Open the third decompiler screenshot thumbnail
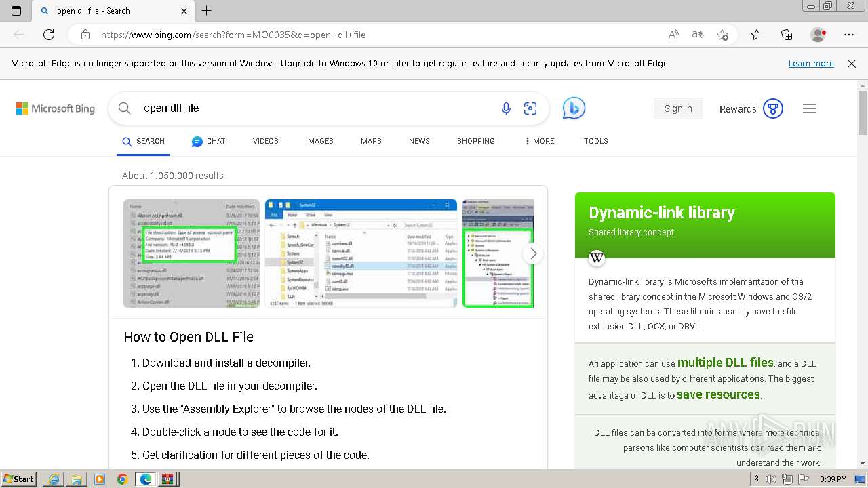 [x=498, y=253]
